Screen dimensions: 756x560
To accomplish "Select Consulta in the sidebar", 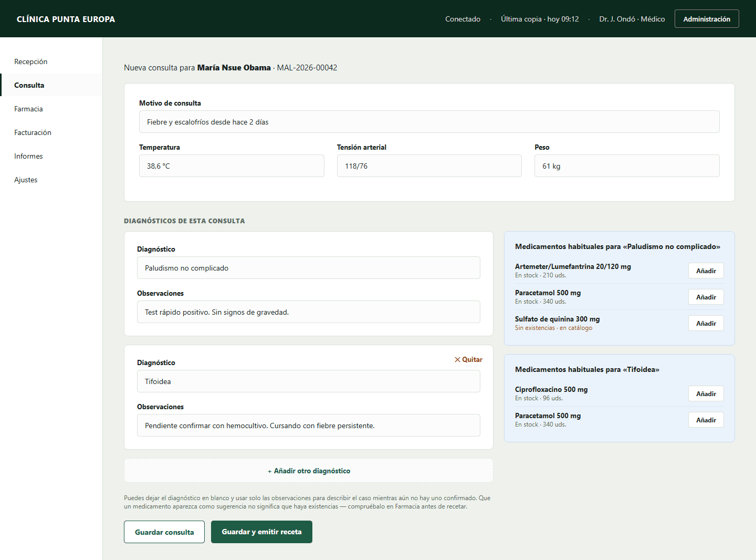I will [51, 85].
